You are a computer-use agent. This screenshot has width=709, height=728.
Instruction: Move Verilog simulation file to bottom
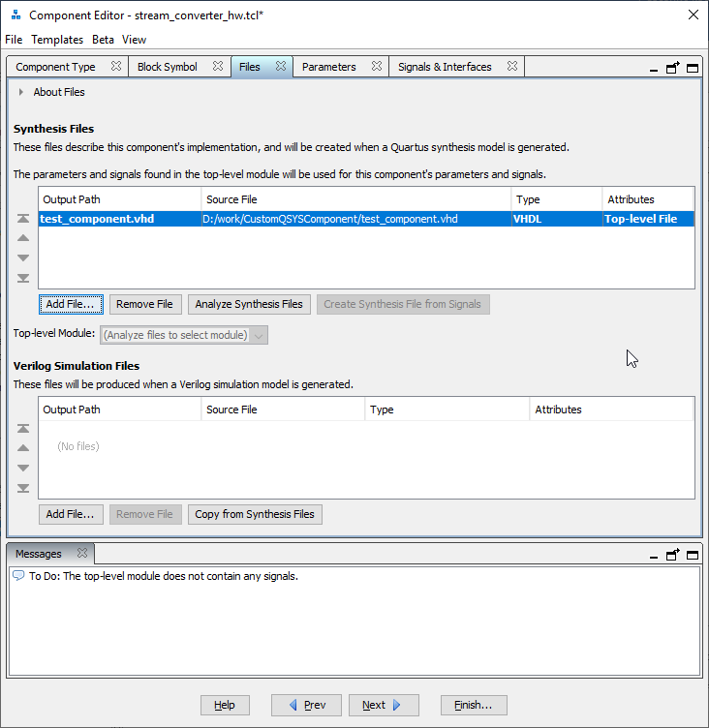click(23, 488)
